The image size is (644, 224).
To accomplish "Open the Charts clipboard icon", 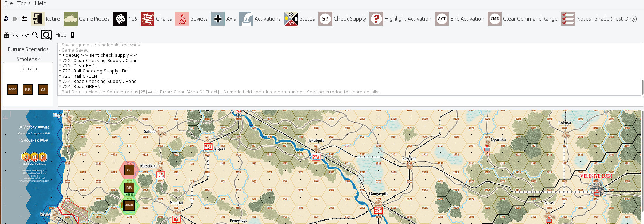I will pyautogui.click(x=148, y=19).
